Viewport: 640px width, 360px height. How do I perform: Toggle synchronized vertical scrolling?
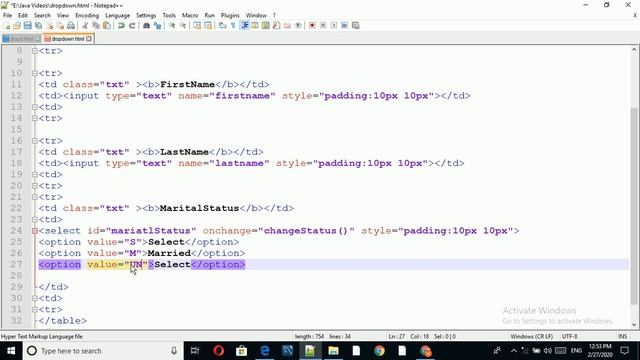[x=197, y=26]
